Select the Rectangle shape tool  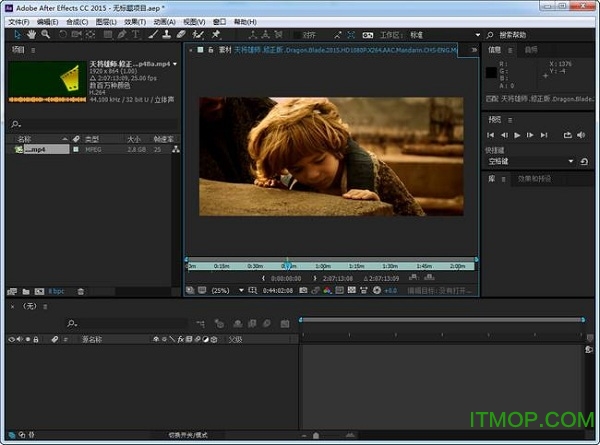[108, 35]
